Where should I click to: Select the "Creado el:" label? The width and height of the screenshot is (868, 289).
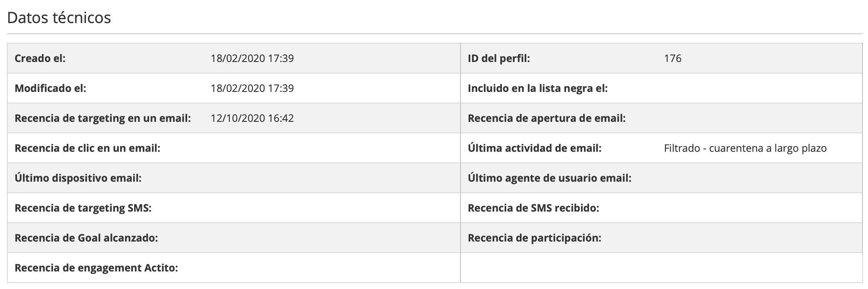point(40,58)
